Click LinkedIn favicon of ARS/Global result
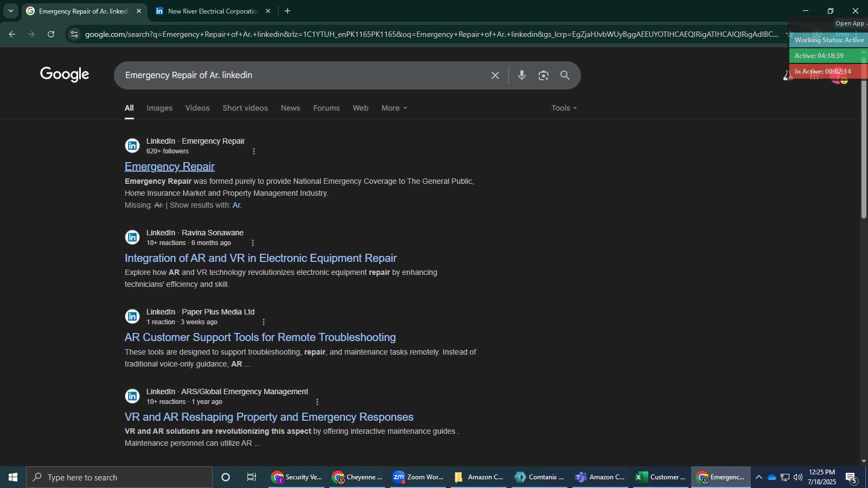Viewport: 868px width, 488px height. point(132,396)
